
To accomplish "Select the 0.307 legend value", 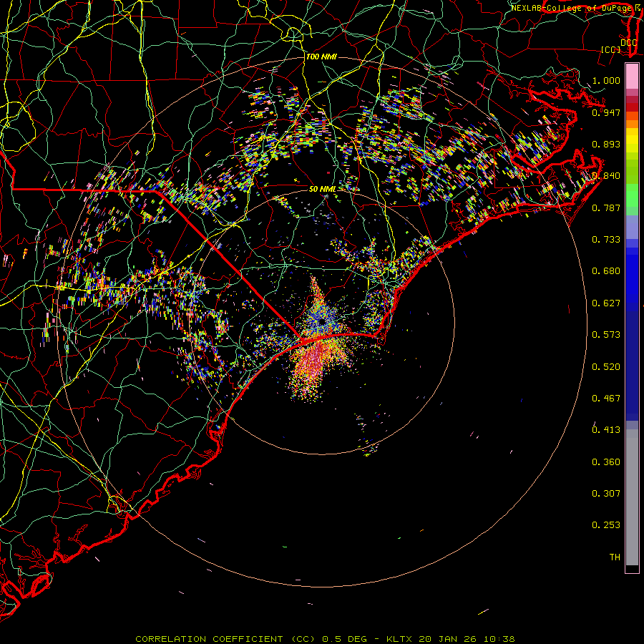I will click(606, 494).
